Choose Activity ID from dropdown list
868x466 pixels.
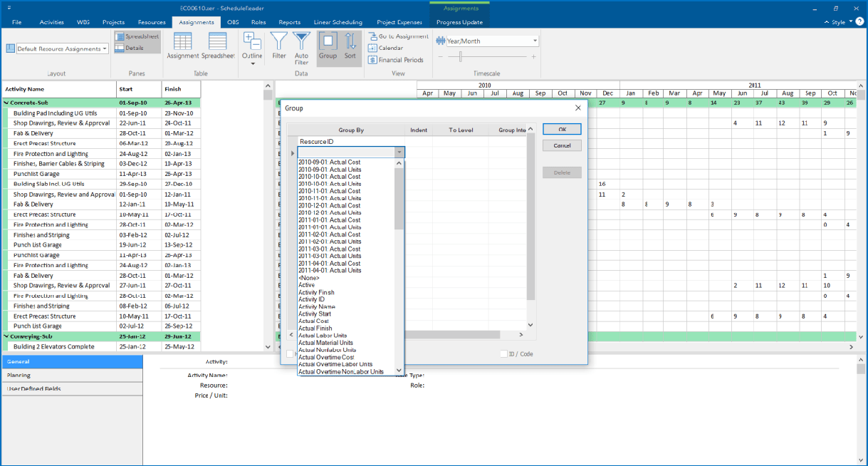click(311, 299)
